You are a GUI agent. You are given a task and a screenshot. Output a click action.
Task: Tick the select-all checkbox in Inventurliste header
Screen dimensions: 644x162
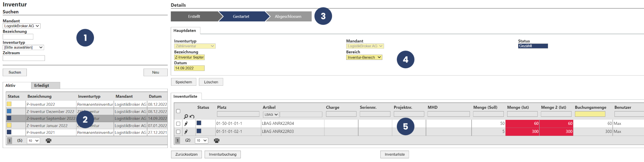(178, 111)
